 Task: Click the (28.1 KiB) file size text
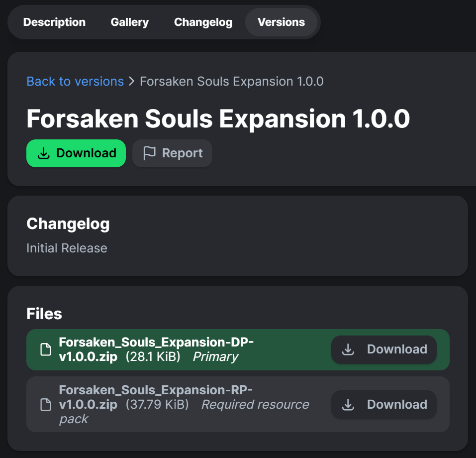pyautogui.click(x=153, y=357)
